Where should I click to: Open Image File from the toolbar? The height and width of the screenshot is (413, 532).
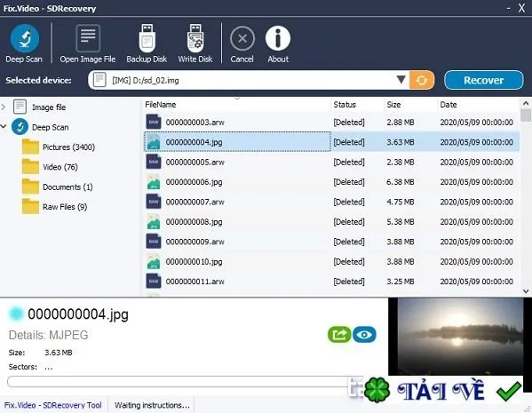point(88,44)
